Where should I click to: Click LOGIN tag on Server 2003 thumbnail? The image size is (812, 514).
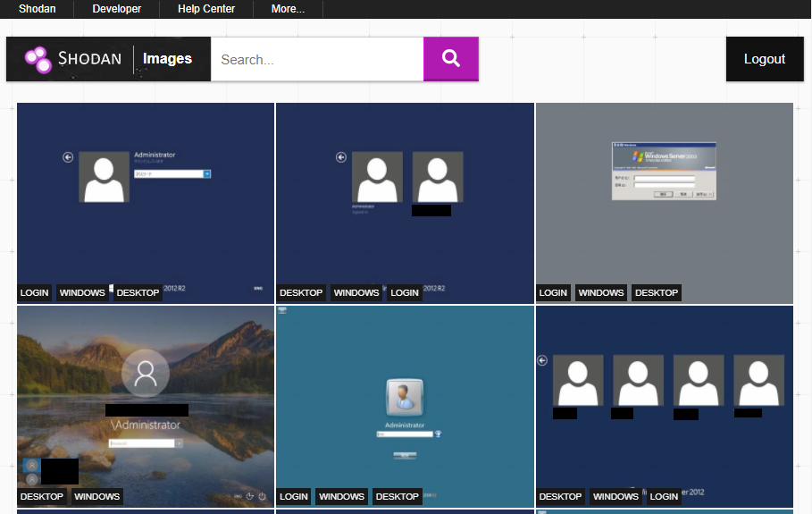(553, 292)
